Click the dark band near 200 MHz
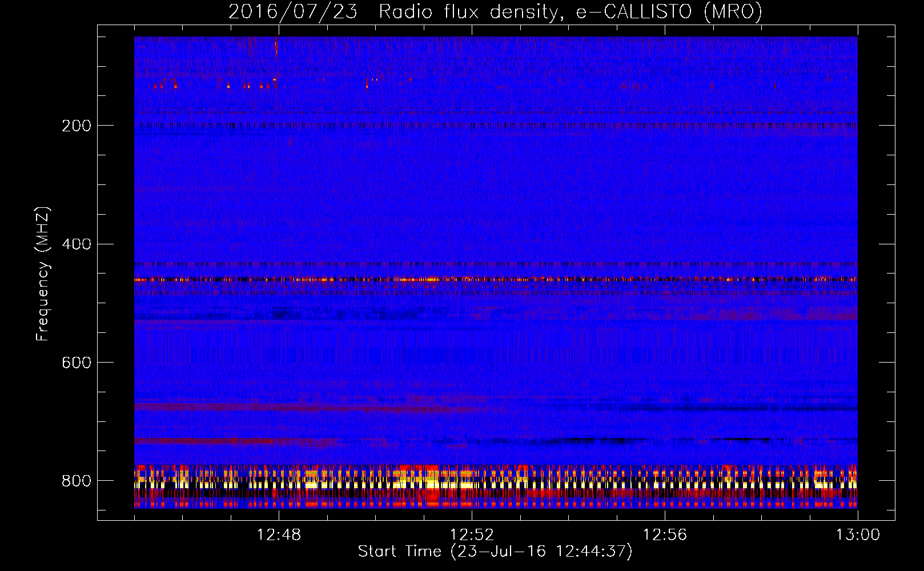Viewport: 924px width, 571px height. coord(496,124)
